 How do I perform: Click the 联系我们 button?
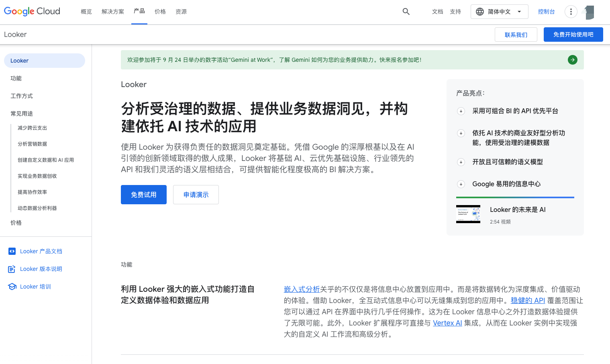pos(516,35)
